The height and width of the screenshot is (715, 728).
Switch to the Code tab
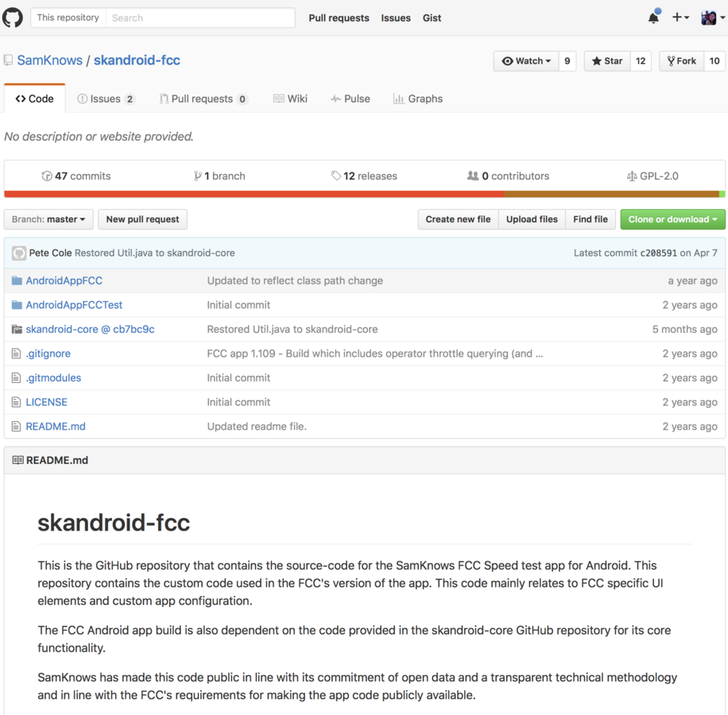[x=35, y=99]
